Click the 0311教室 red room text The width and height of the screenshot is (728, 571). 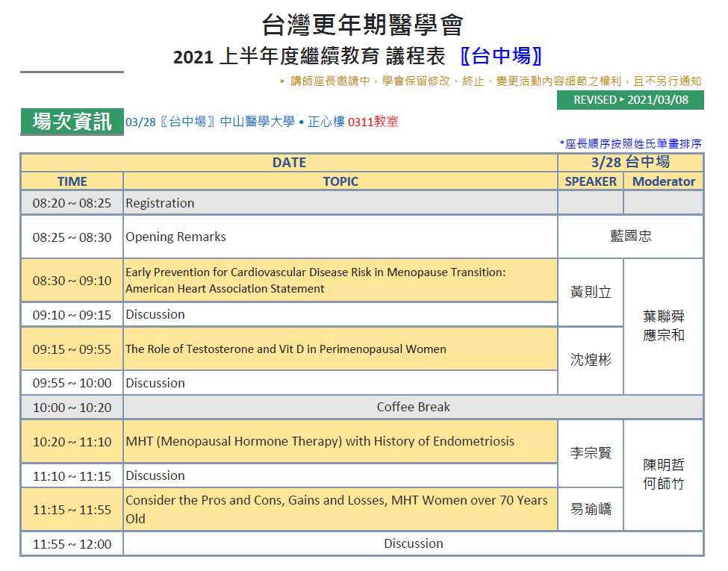373,122
